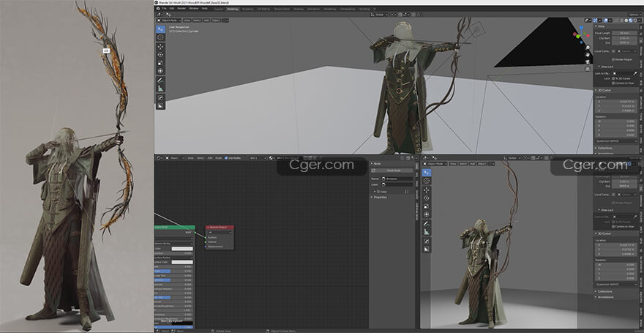Select the Transform tool in bottom-right viewport
Viewport: 644px width, 333px height.
click(x=427, y=214)
